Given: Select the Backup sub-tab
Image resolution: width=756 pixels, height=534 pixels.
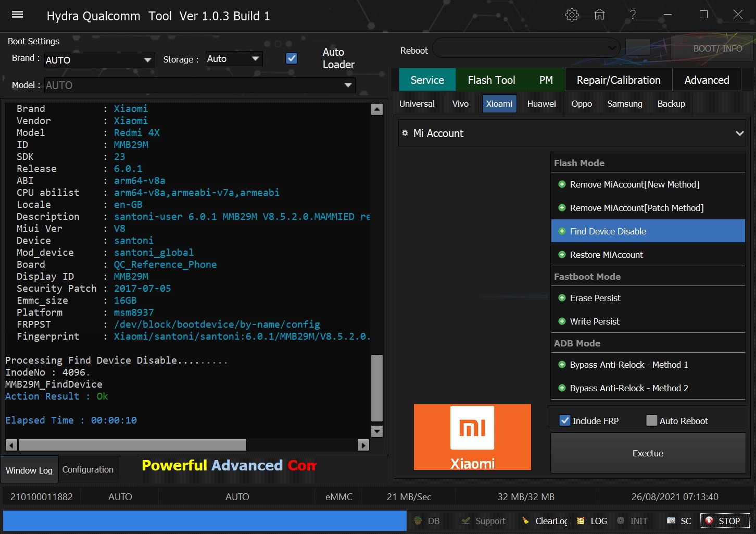Looking at the screenshot, I should [x=671, y=104].
